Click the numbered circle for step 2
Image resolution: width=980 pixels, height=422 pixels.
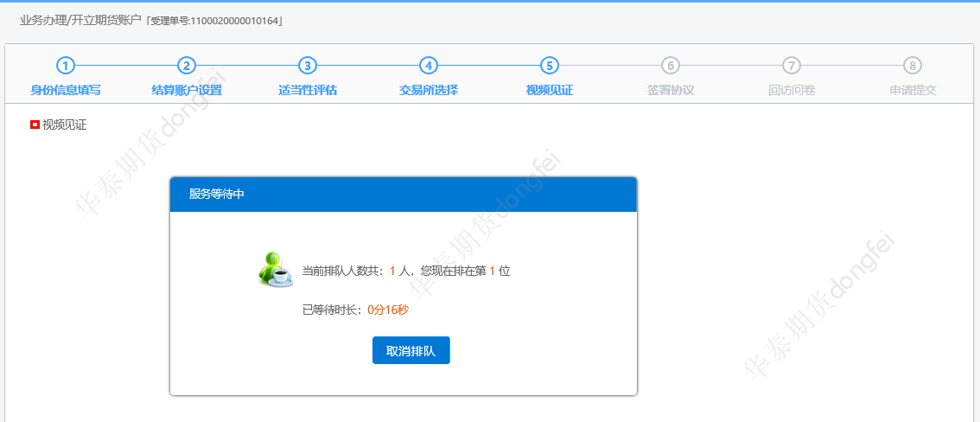187,66
